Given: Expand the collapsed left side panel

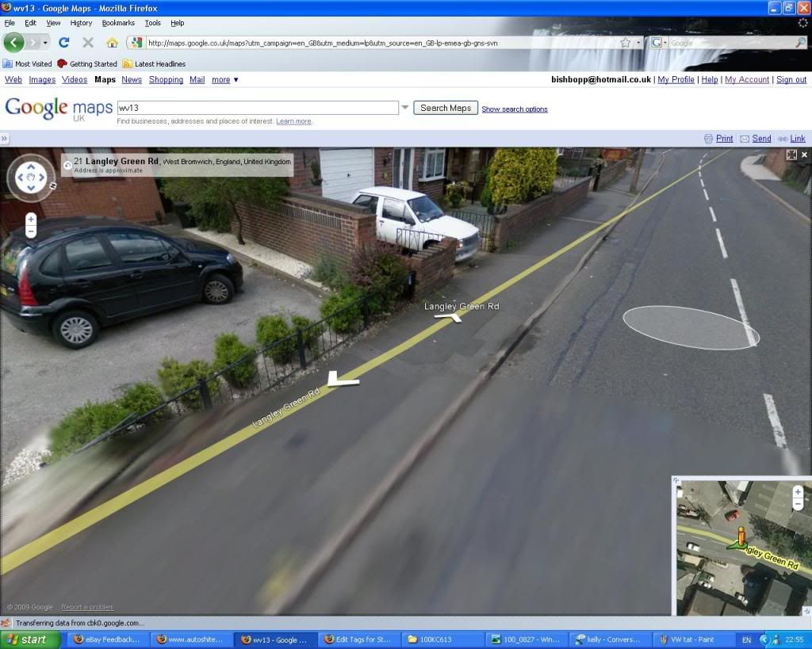Looking at the screenshot, I should 5,139.
